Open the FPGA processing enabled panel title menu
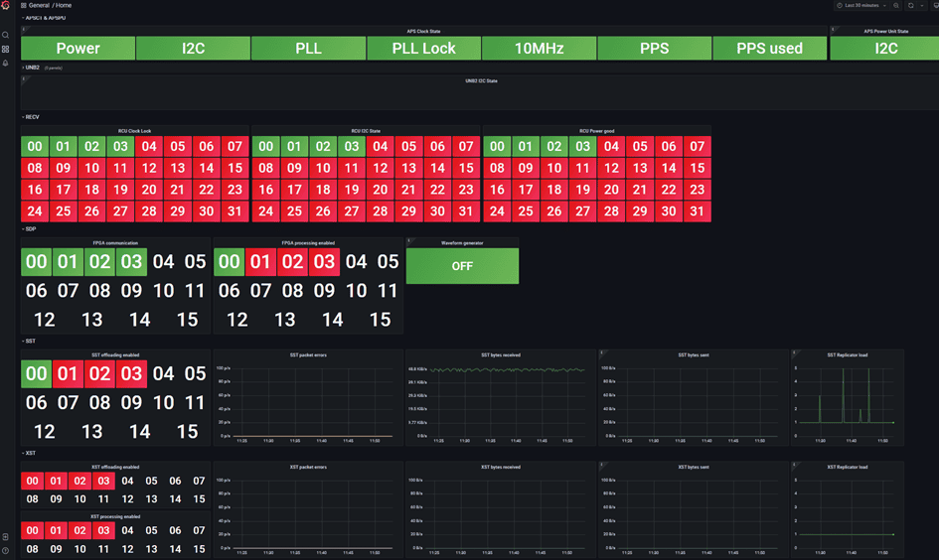Viewport: 939px width, 560px height. tap(308, 243)
